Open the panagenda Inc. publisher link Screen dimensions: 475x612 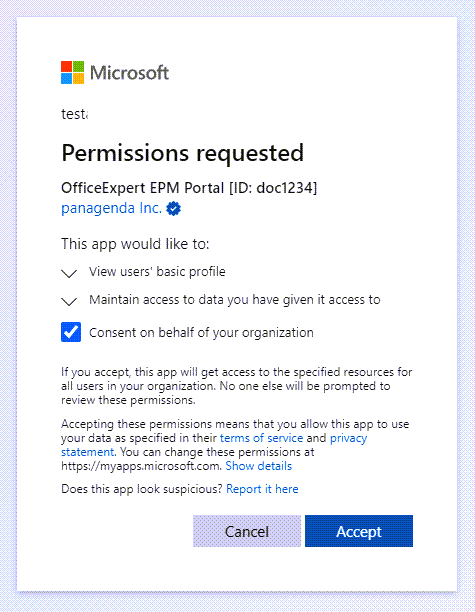click(111, 208)
